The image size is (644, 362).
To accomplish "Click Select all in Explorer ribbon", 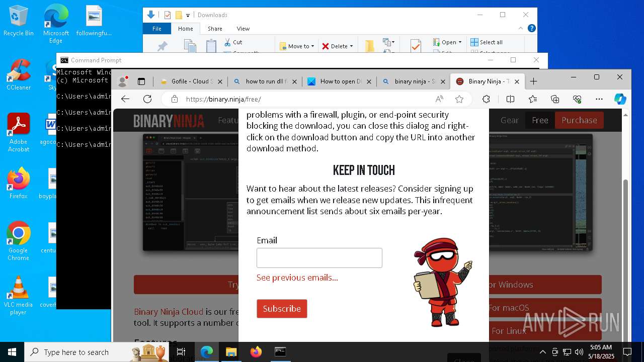I will [487, 42].
